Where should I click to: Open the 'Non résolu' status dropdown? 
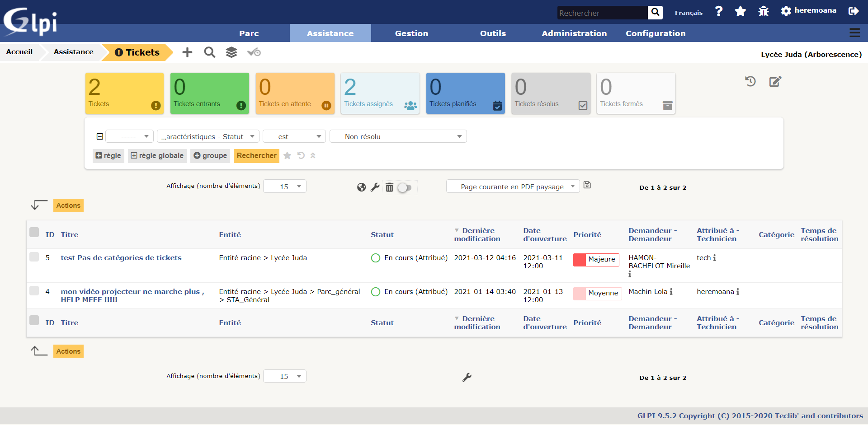(x=398, y=136)
